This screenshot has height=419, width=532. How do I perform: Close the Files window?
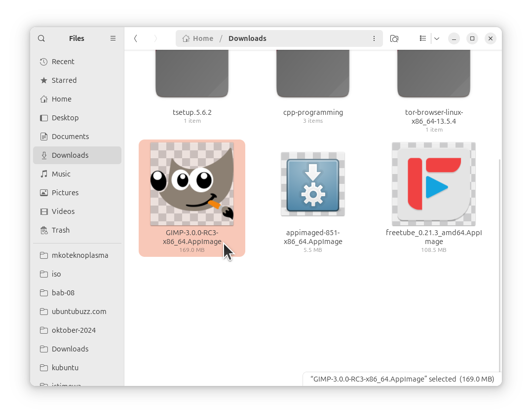[491, 38]
